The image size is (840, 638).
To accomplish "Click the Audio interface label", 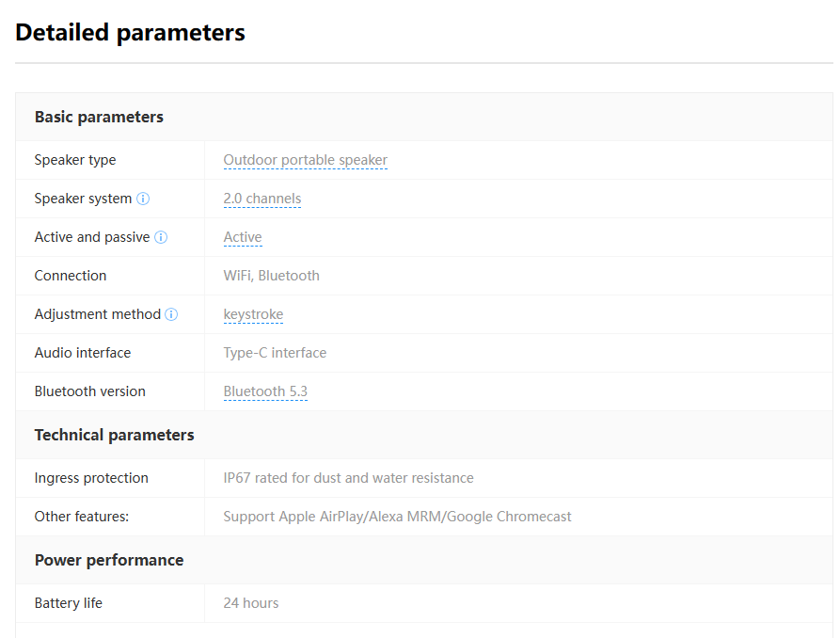I will pyautogui.click(x=83, y=353).
